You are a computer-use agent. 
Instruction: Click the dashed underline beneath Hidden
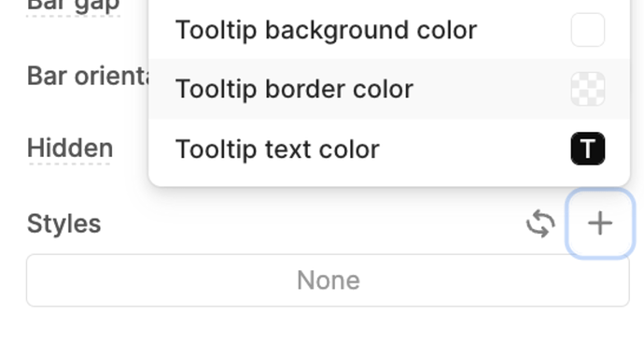coord(70,164)
